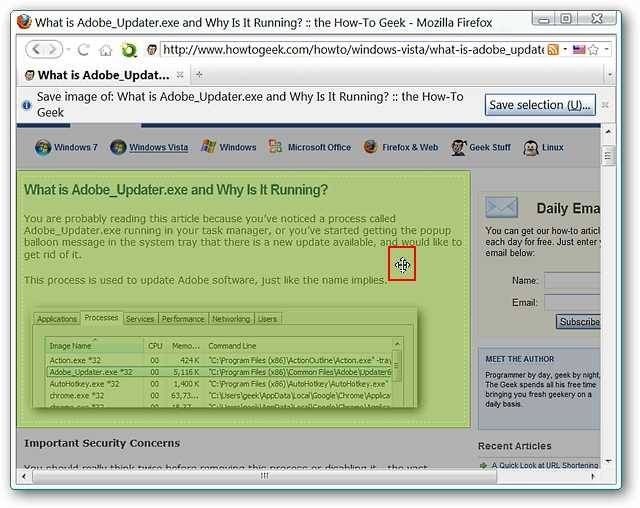Image resolution: width=640 pixels, height=508 pixels.
Task: Subscribe via the orange RSS feed icon
Action: tap(553, 49)
